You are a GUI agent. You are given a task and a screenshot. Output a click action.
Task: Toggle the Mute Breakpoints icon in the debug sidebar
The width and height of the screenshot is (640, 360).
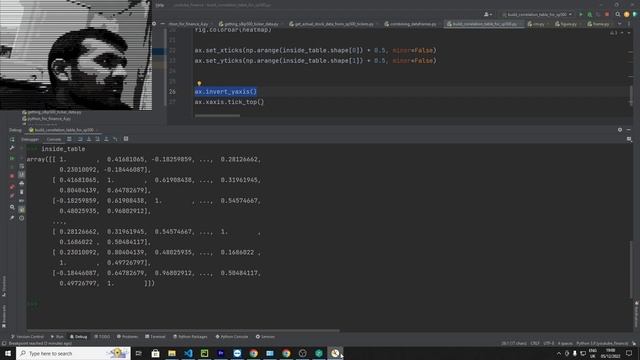[12, 196]
